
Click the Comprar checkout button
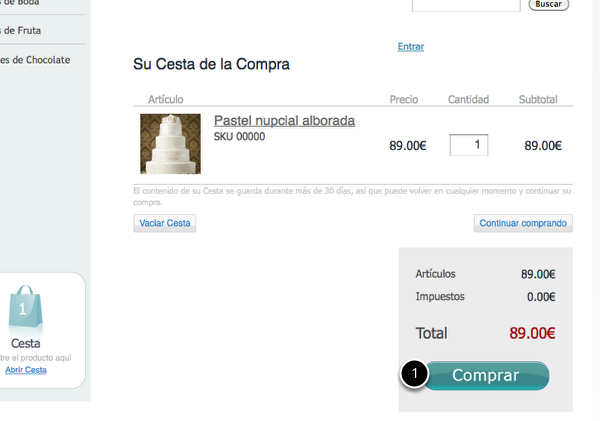486,375
